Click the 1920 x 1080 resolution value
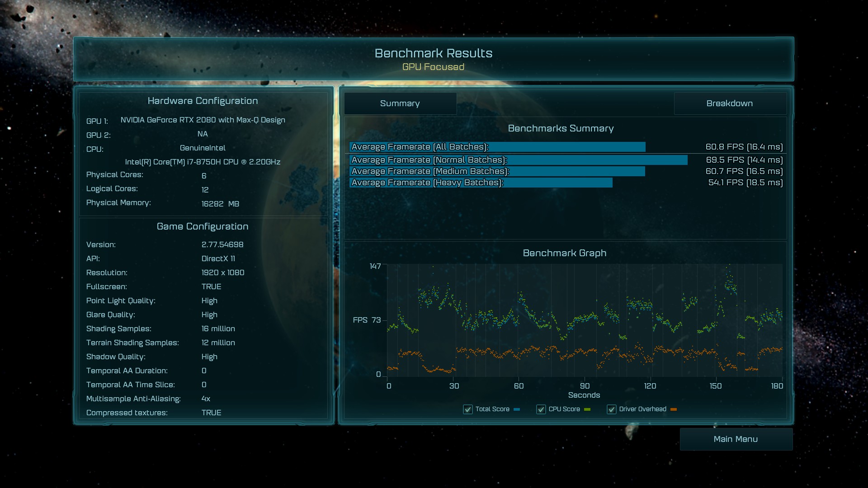 (222, 273)
